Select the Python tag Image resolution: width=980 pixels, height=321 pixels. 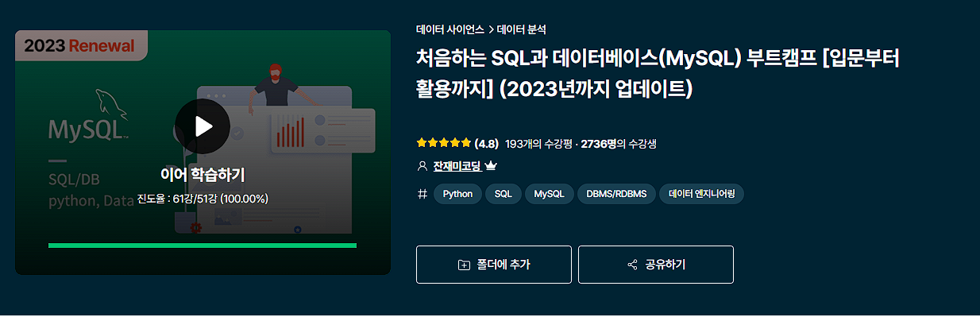coord(457,194)
